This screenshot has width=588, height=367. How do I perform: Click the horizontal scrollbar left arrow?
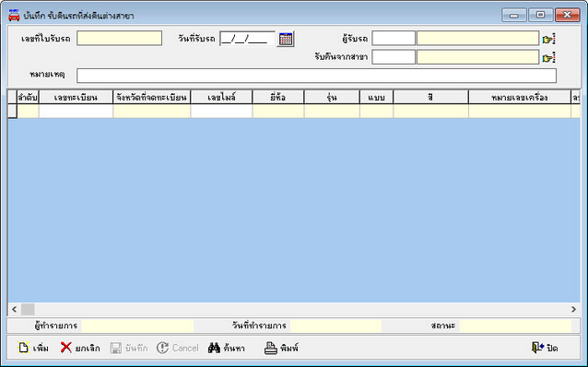(x=14, y=309)
